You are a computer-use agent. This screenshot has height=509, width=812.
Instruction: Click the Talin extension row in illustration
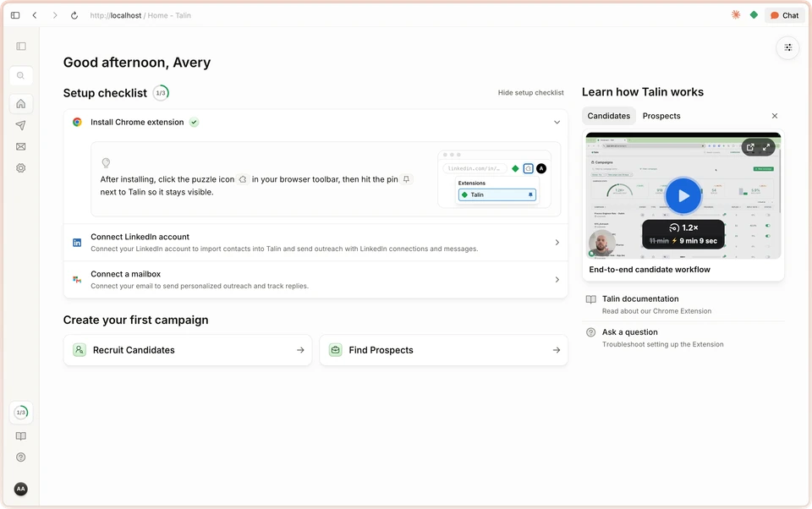[x=497, y=194]
